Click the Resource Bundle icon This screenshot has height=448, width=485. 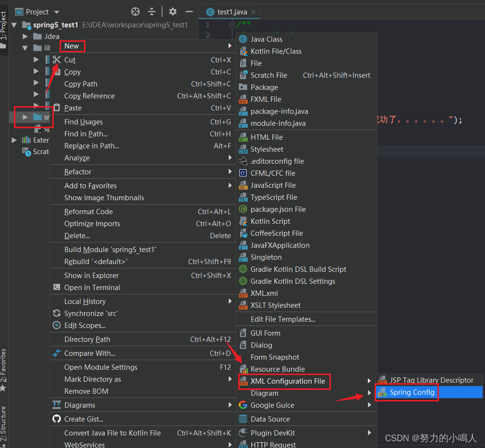pos(243,369)
